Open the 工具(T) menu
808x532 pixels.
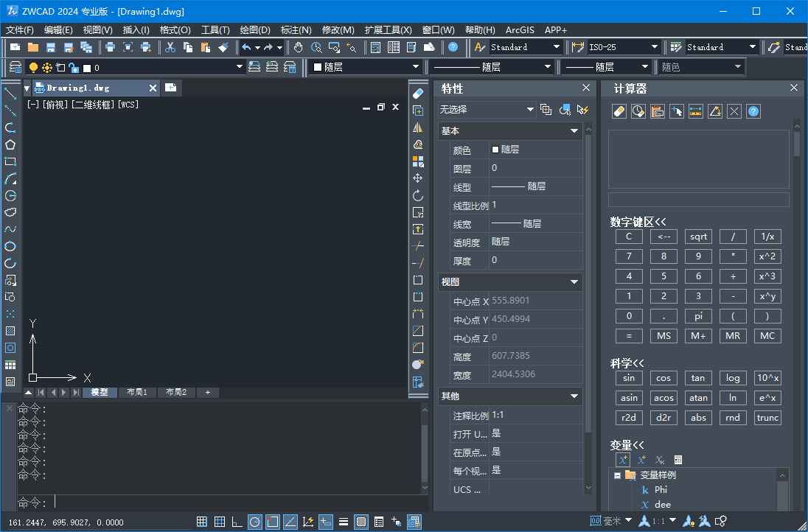tap(214, 29)
